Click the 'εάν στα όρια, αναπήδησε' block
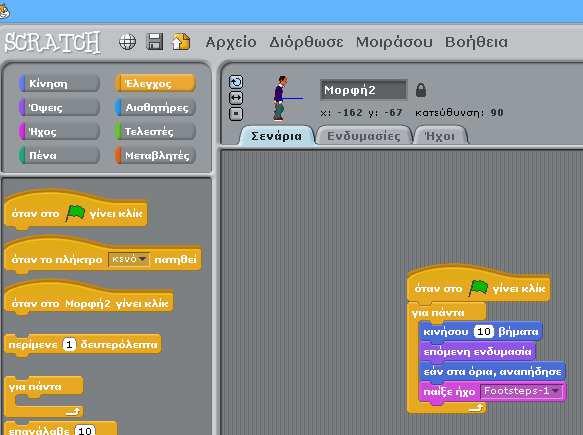 point(492,371)
